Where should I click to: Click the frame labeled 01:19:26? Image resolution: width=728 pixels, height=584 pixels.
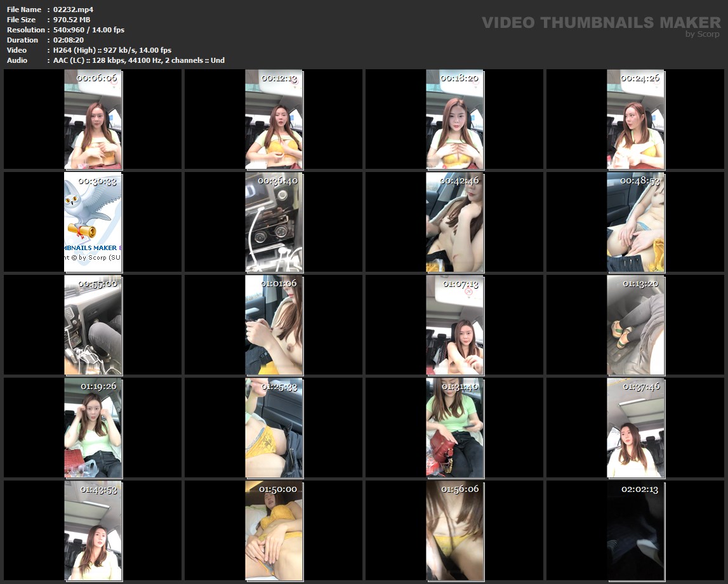tap(93, 428)
